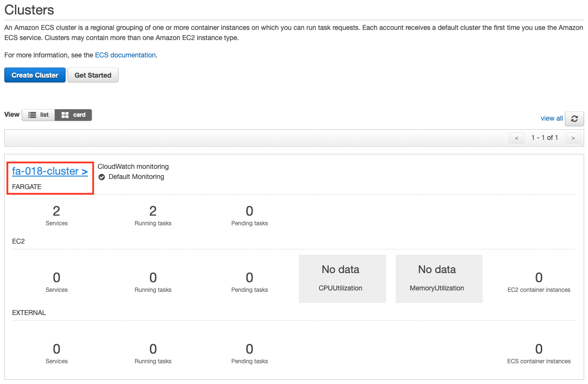The width and height of the screenshot is (588, 384).
Task: Click the FARGATE services count of 2
Action: (56, 211)
